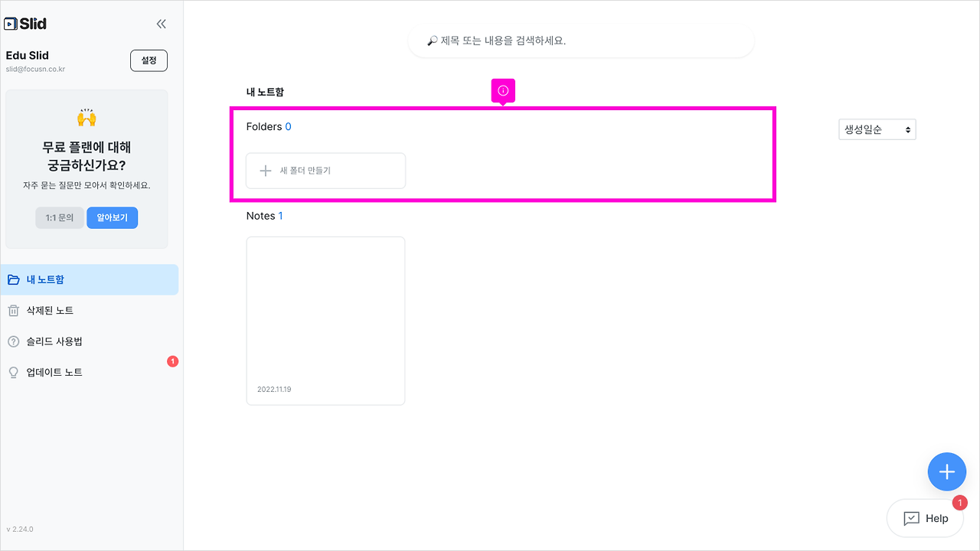Collapse the sidebar with the double-chevron icon
Screen dimensions: 980x551
point(161,23)
